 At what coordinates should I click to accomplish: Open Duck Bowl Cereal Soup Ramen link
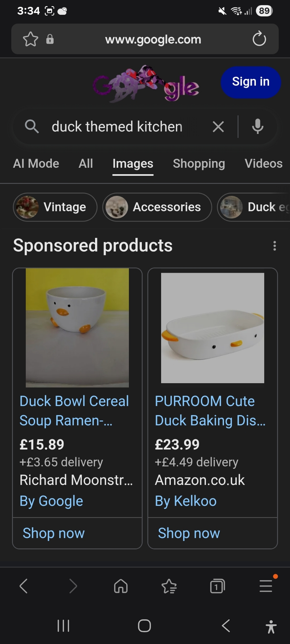pos(74,411)
